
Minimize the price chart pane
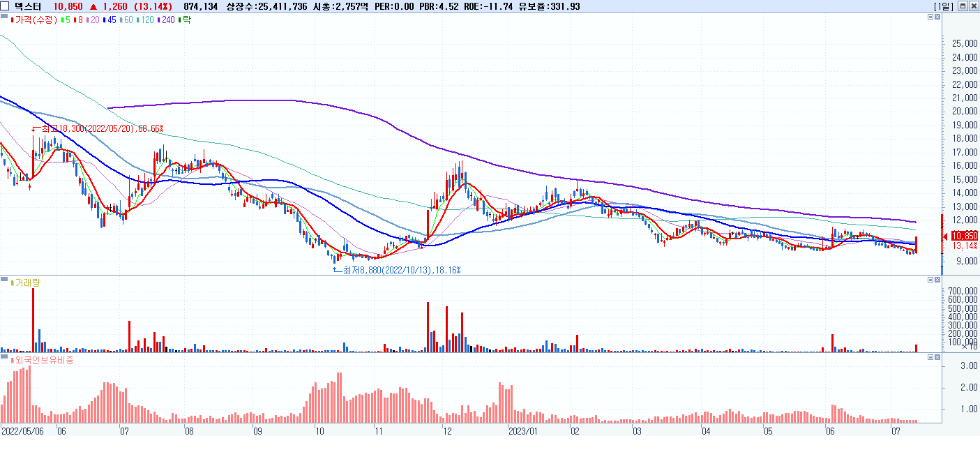[x=930, y=17]
